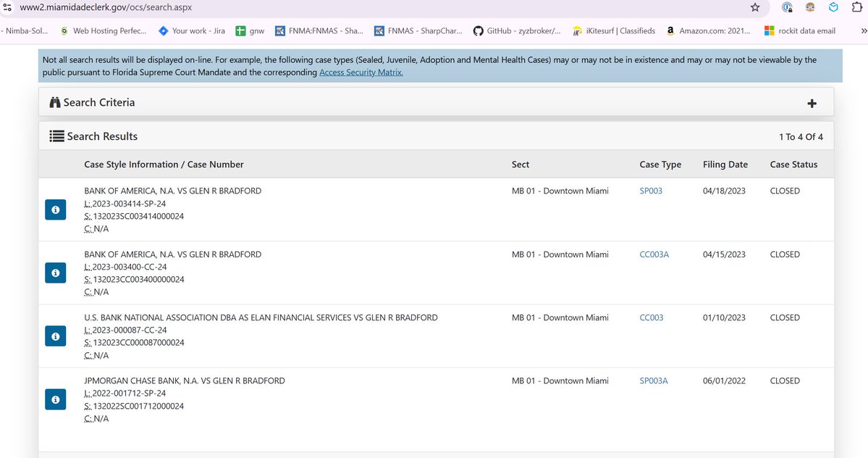The image size is (868, 458).
Task: Click the 1 To 4 Of 4 results count
Action: pyautogui.click(x=801, y=137)
